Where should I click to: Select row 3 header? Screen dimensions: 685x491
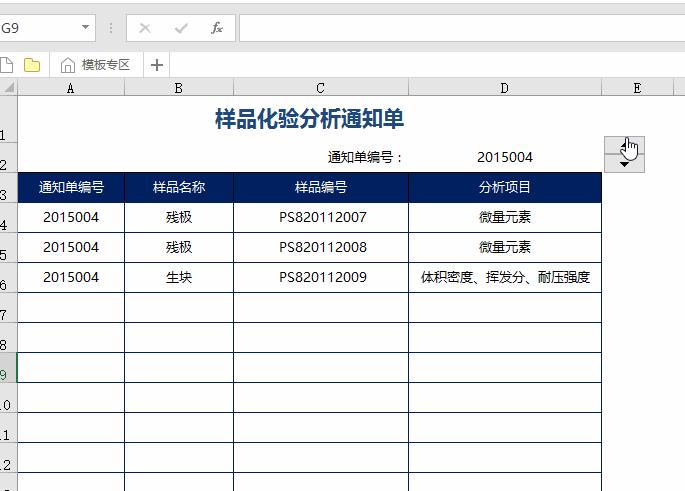pos(8,187)
